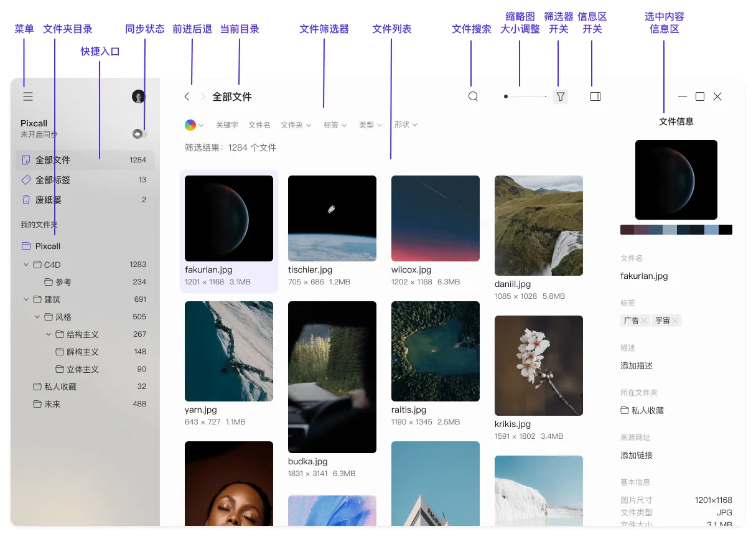Remove the 宇宙 tag via its x

[x=675, y=321]
